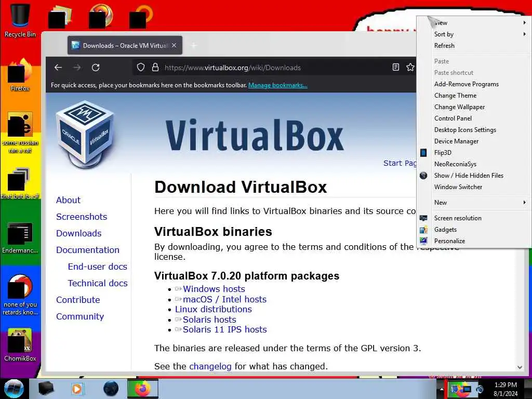Open Linux distributions link

(x=214, y=309)
